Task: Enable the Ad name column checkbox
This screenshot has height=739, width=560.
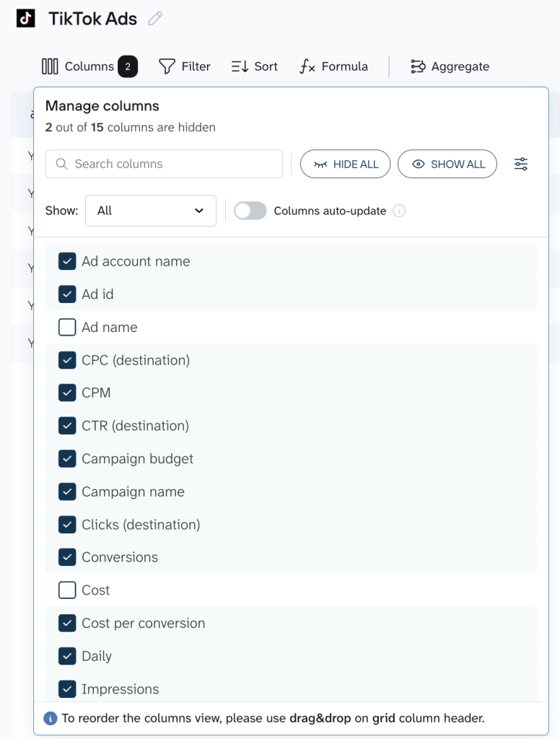Action: (x=67, y=327)
